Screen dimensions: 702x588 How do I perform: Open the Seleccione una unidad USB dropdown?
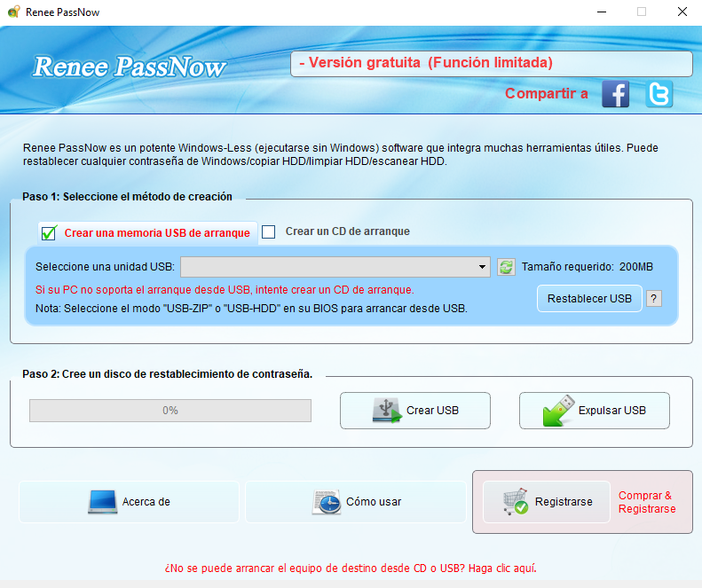point(335,267)
